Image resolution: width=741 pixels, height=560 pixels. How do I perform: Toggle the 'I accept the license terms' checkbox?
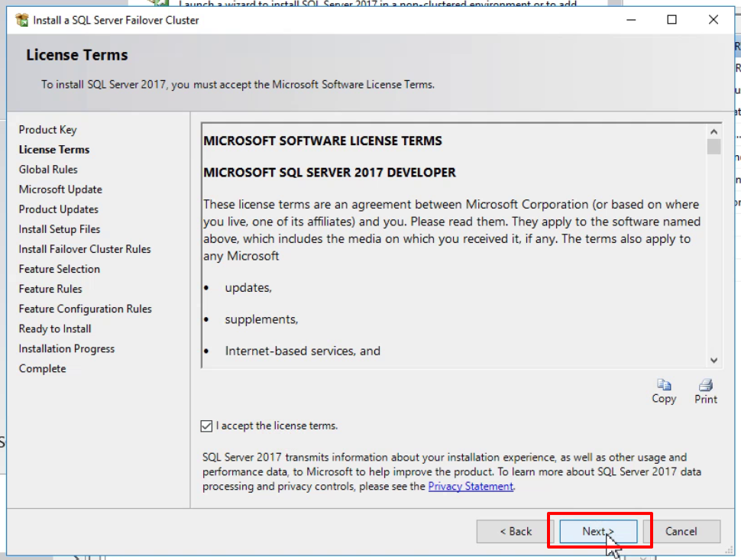(x=206, y=426)
